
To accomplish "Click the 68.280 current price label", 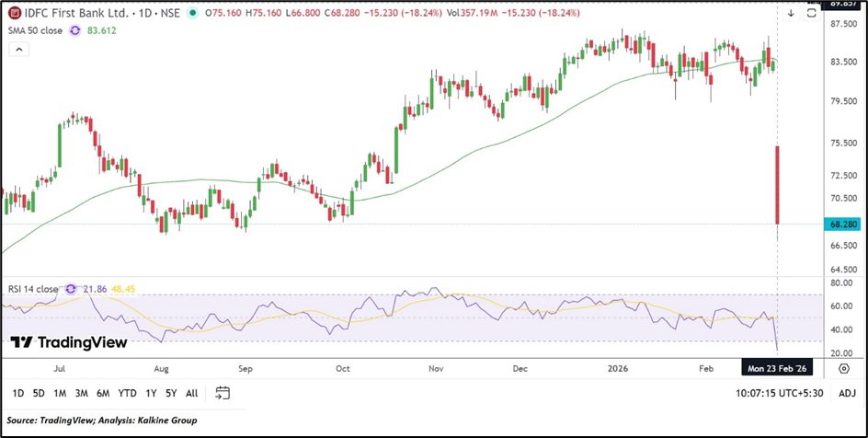I will [843, 224].
